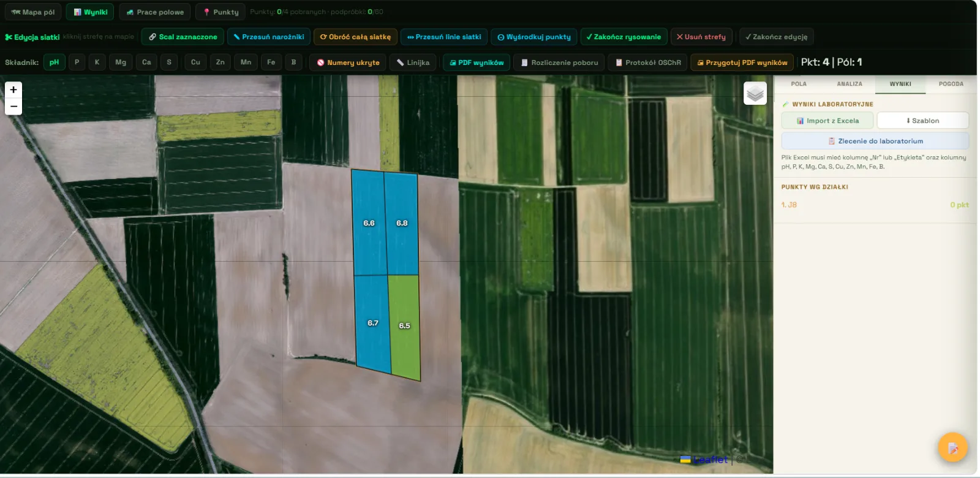The image size is (980, 478).
Task: Activate the Linijka ruler tool
Action: (413, 63)
